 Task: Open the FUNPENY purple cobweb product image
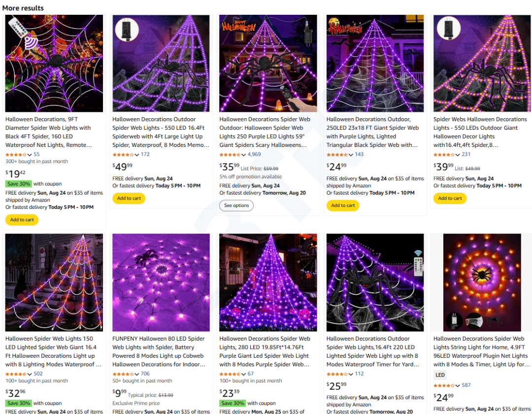[x=161, y=282]
